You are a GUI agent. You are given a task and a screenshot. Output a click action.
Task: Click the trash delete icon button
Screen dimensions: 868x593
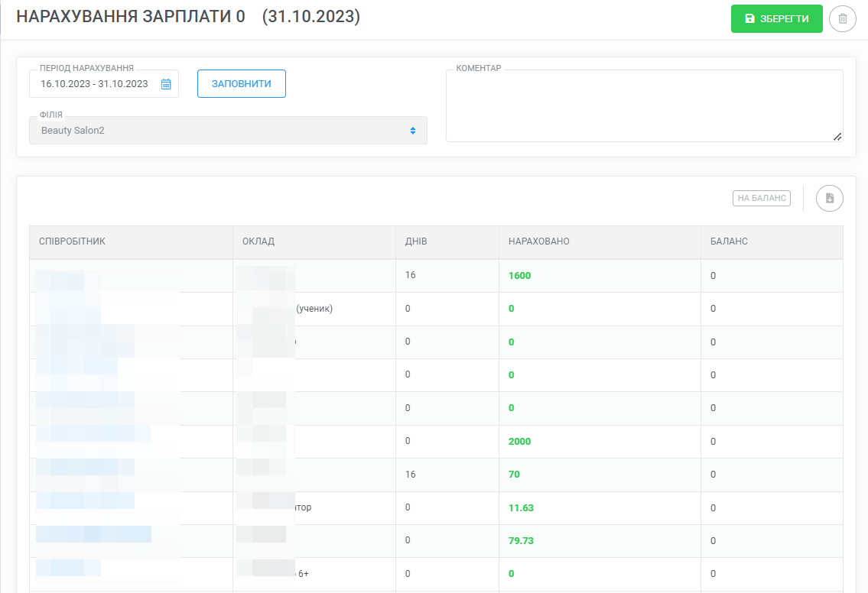click(x=843, y=19)
